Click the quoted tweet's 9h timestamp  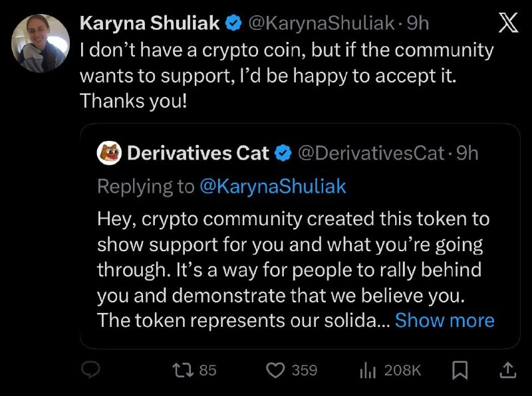467,153
